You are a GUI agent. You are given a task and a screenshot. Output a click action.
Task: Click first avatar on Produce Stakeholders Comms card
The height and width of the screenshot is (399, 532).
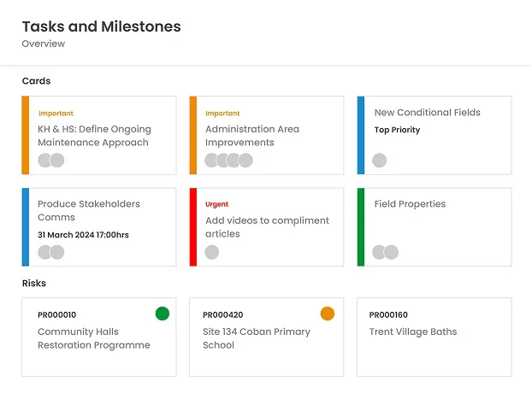pos(45,252)
